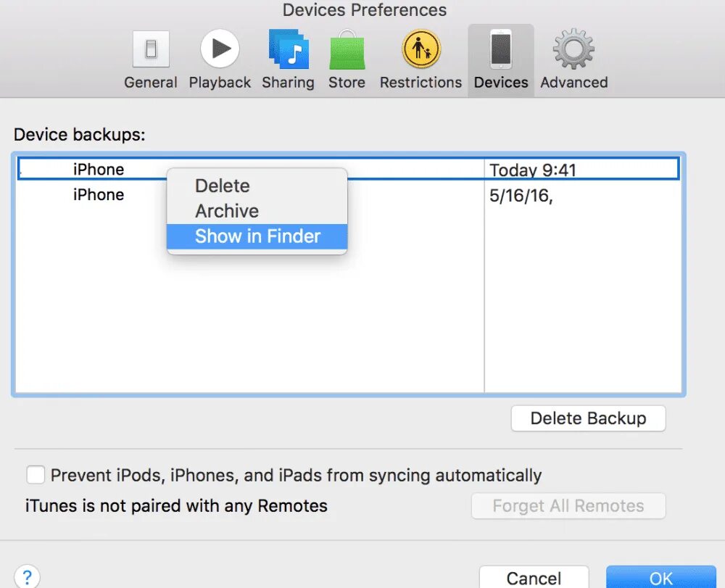The height and width of the screenshot is (588, 725).
Task: Open the Store preferences shopping bag icon
Action: (x=347, y=49)
